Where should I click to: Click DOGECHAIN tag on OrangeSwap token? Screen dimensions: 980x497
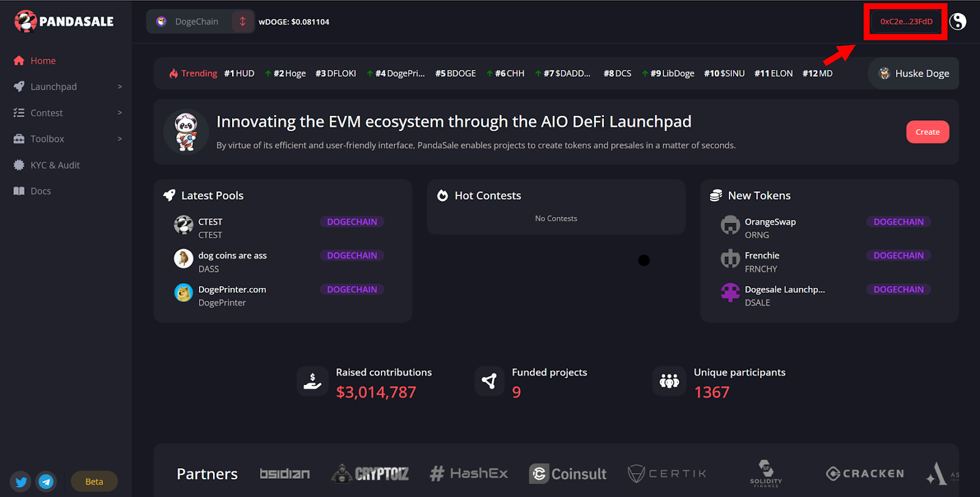tap(899, 222)
